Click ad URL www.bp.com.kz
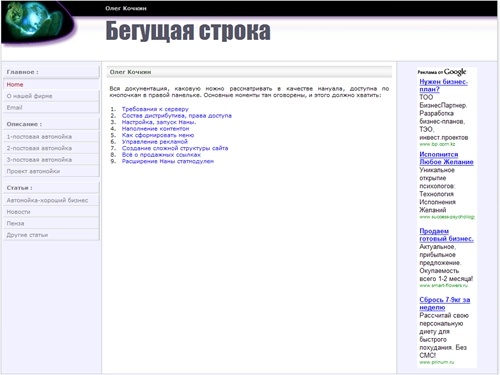The height and width of the screenshot is (375, 500). point(437,144)
